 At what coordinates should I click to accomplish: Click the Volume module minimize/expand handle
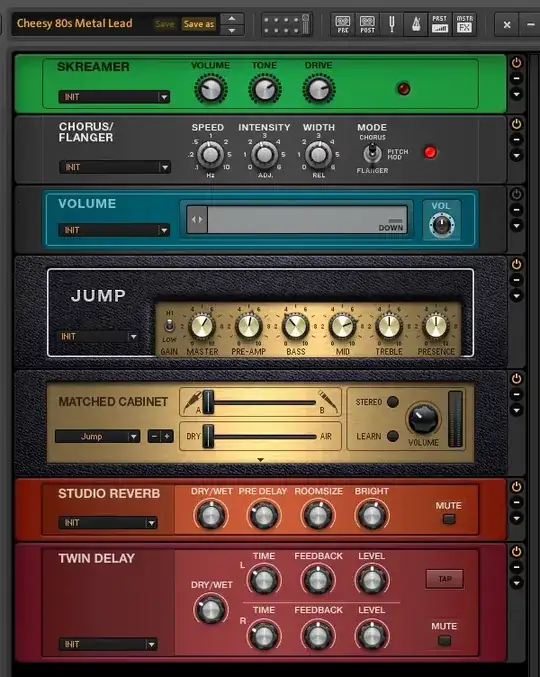pyautogui.click(x=197, y=220)
